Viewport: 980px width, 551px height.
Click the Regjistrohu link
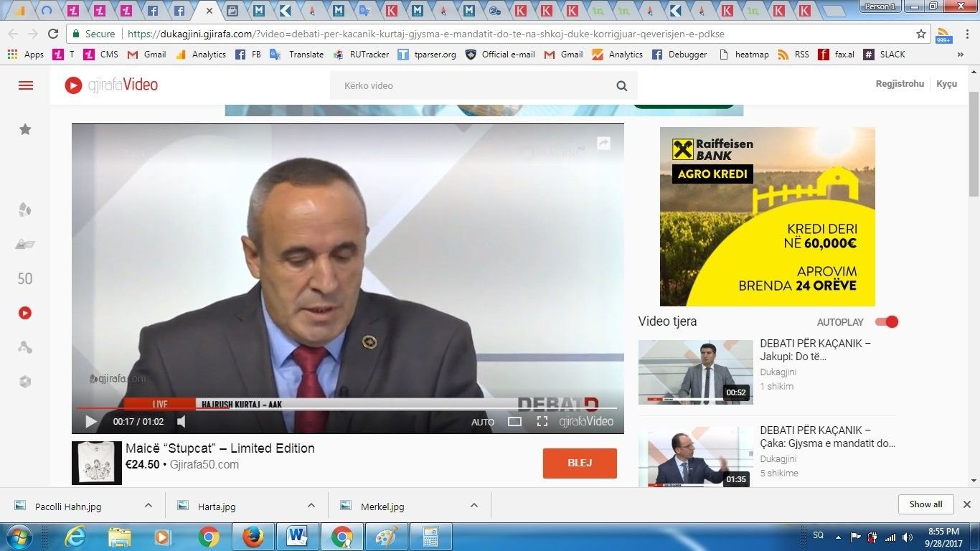click(x=900, y=84)
